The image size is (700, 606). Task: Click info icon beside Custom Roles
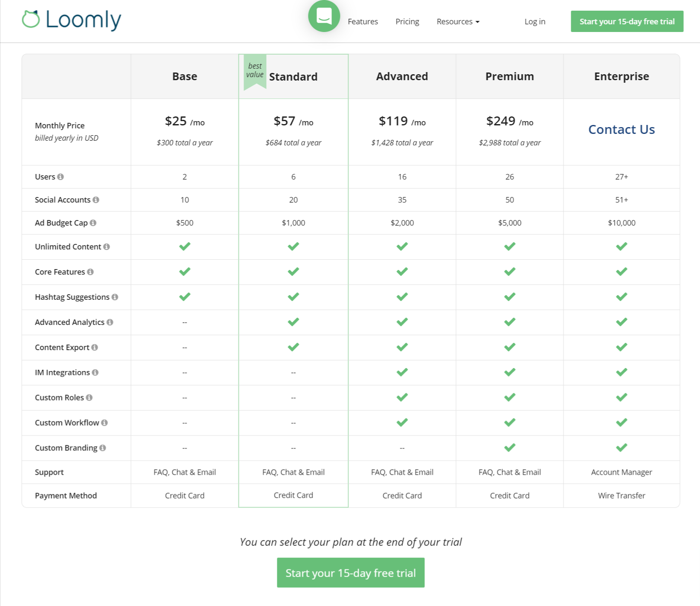pyautogui.click(x=89, y=397)
